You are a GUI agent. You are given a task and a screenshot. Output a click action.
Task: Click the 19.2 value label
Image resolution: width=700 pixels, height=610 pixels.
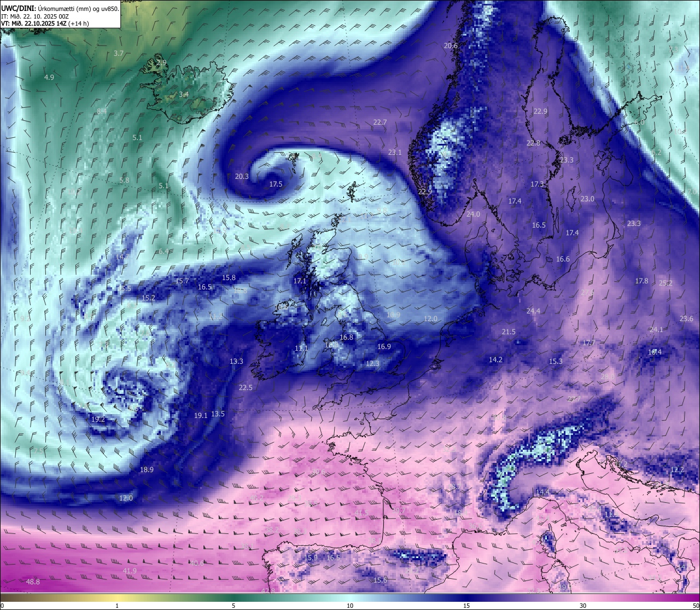(98, 420)
